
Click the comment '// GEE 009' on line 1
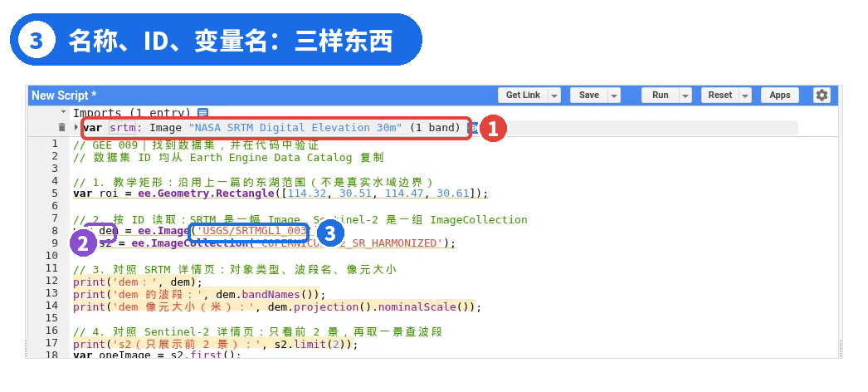click(105, 145)
